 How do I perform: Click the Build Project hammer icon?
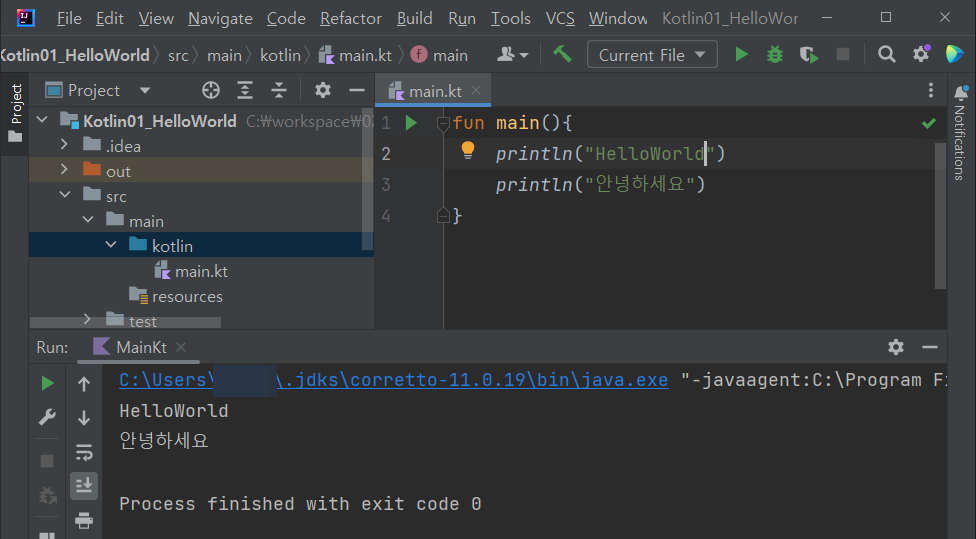coord(562,54)
